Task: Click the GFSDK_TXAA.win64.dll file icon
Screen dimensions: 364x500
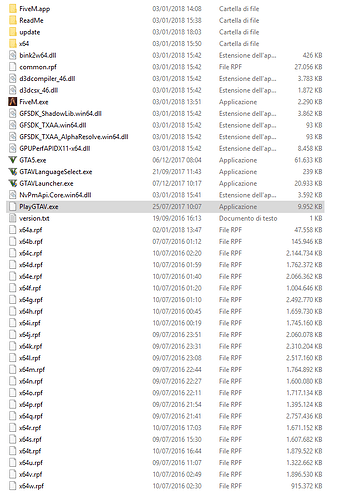Action: click(12, 125)
